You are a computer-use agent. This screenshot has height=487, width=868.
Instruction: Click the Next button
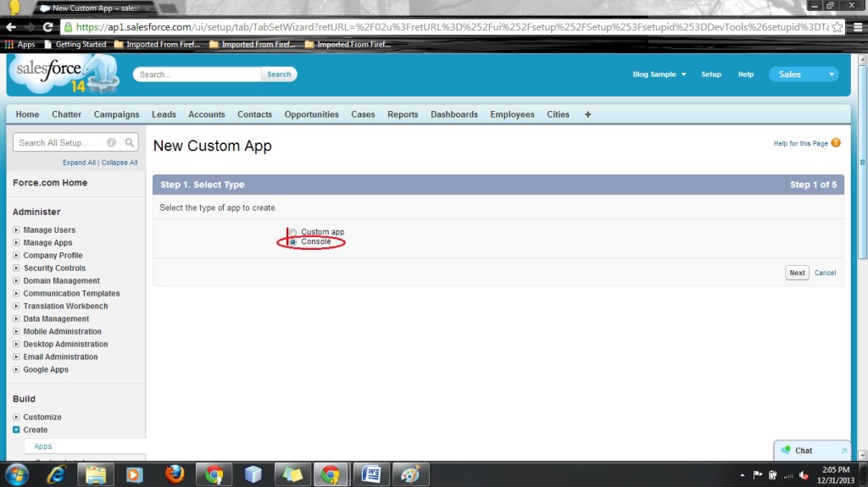point(797,273)
